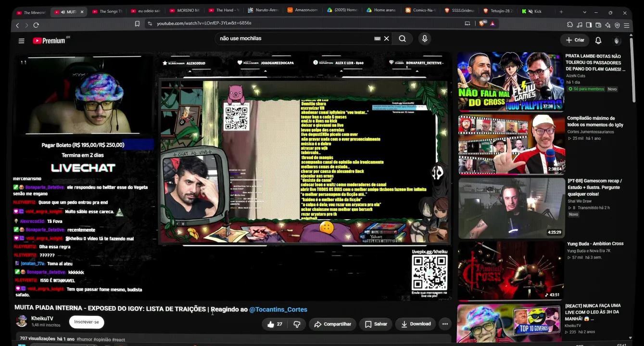The image size is (644, 346).
Task: Go forward one page in the browser
Action: [x=26, y=25]
